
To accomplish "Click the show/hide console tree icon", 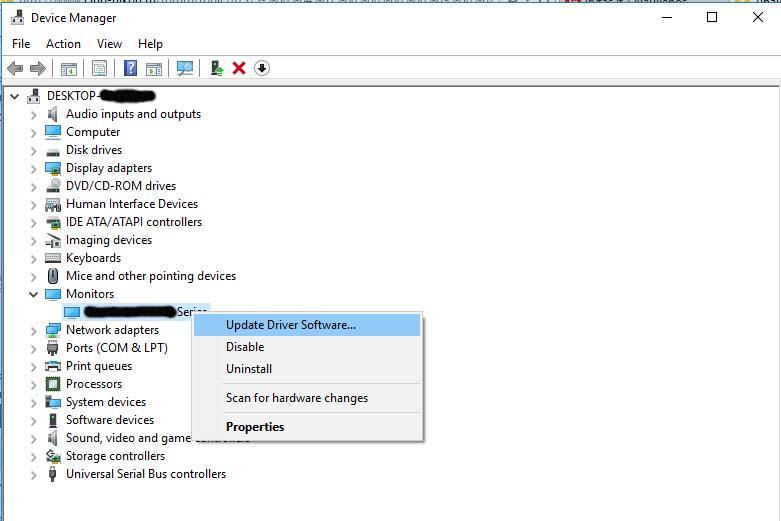I will coord(69,69).
